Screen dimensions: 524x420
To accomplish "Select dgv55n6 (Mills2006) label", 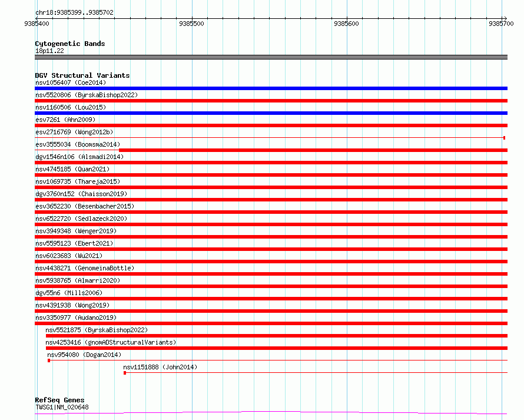I will (69, 293).
